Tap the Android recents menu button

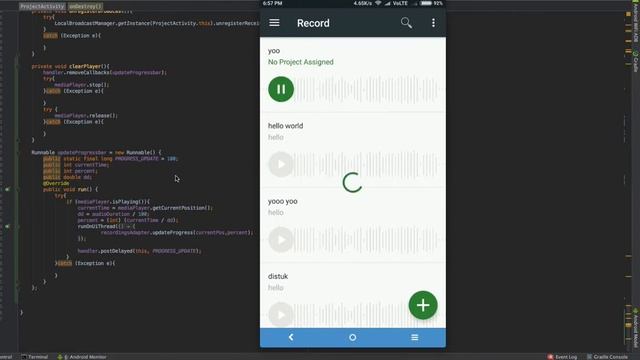(415, 338)
